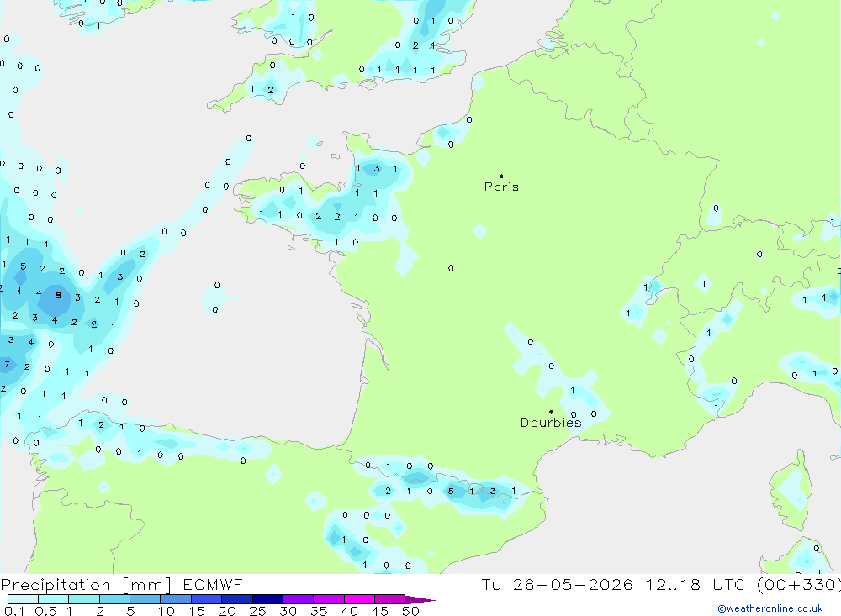The image size is (841, 616).
Task: Click the '8' precipitation value over the Atlantic
Action: pyautogui.click(x=58, y=296)
